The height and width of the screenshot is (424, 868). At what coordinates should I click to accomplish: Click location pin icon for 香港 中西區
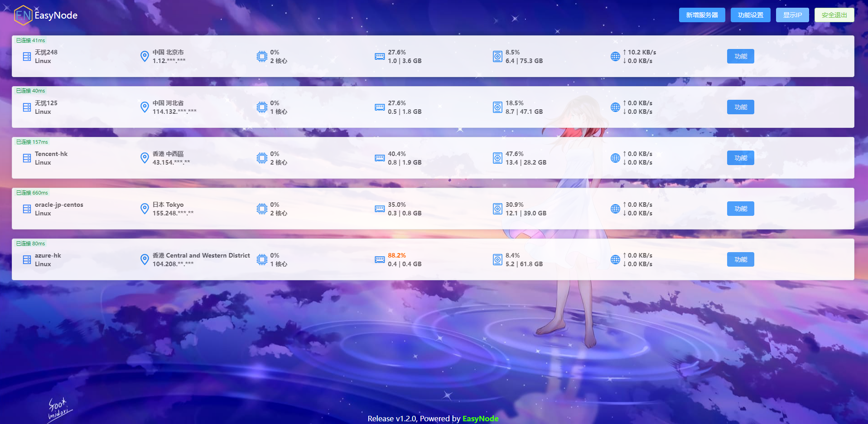pyautogui.click(x=145, y=158)
